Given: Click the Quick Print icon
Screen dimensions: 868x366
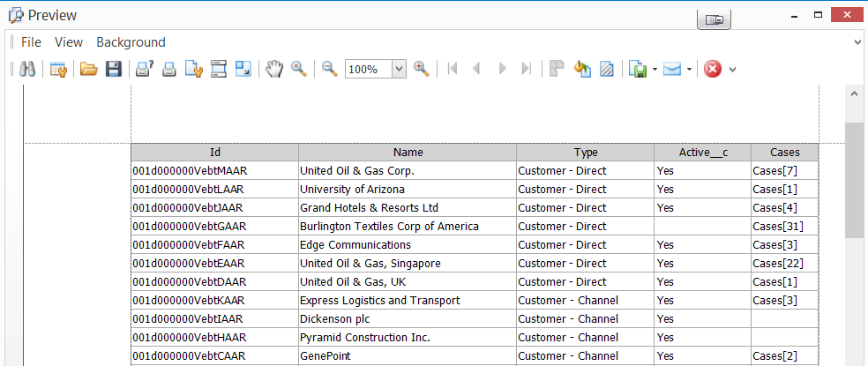Looking at the screenshot, I should coord(168,69).
